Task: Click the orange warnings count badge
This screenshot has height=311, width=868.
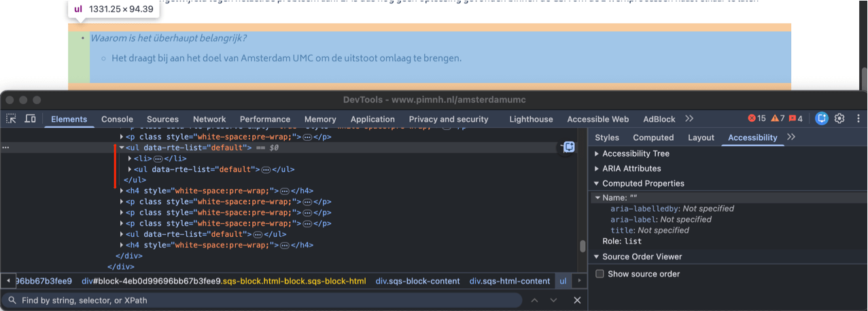Action: click(778, 118)
